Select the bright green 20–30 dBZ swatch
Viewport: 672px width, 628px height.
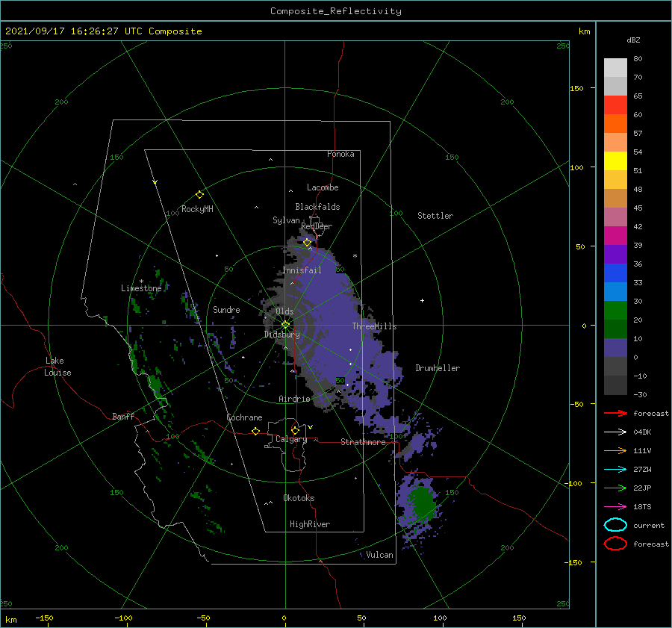click(615, 311)
